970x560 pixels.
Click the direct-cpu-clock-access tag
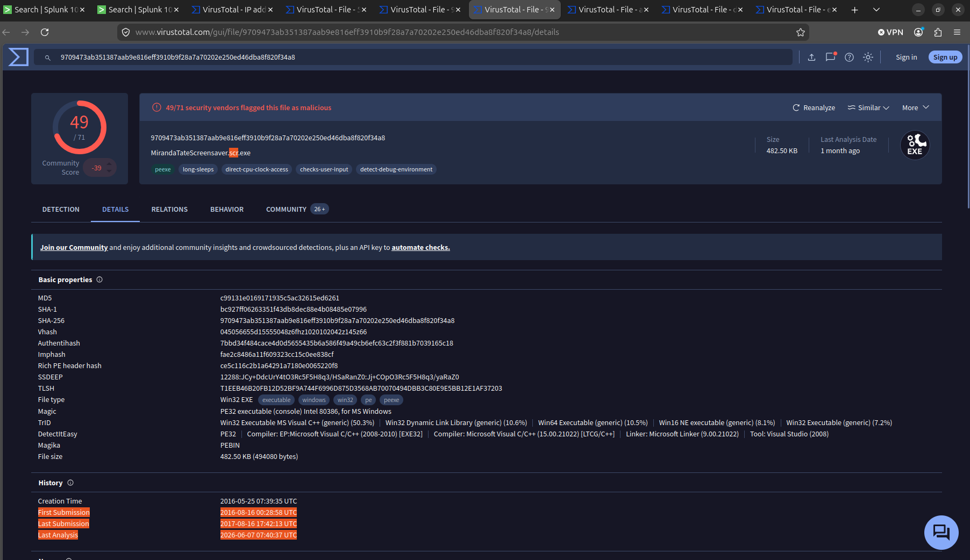pyautogui.click(x=256, y=169)
